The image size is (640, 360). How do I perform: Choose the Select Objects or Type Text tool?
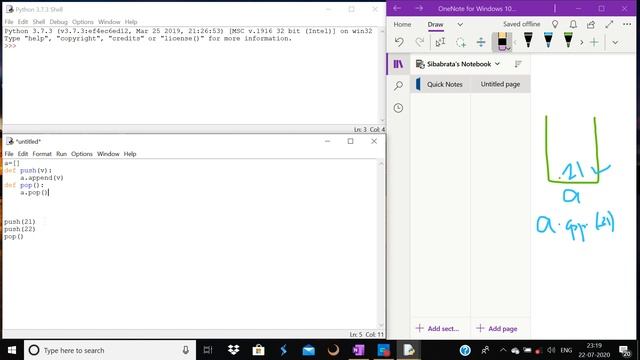click(x=440, y=42)
